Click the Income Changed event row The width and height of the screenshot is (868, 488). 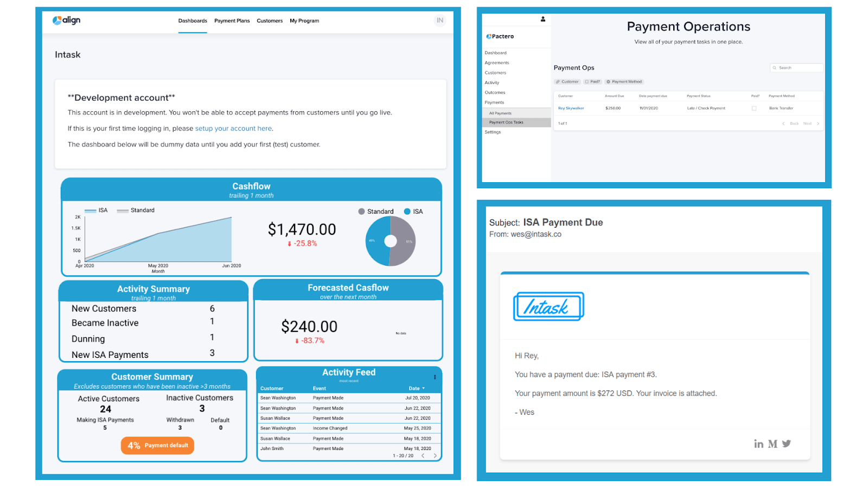[x=348, y=428]
